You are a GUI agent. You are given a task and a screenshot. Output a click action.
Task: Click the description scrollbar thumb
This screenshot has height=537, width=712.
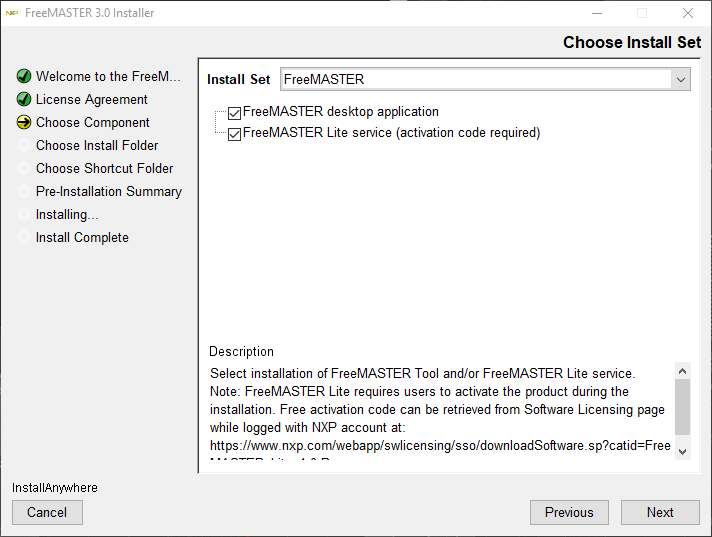point(682,406)
